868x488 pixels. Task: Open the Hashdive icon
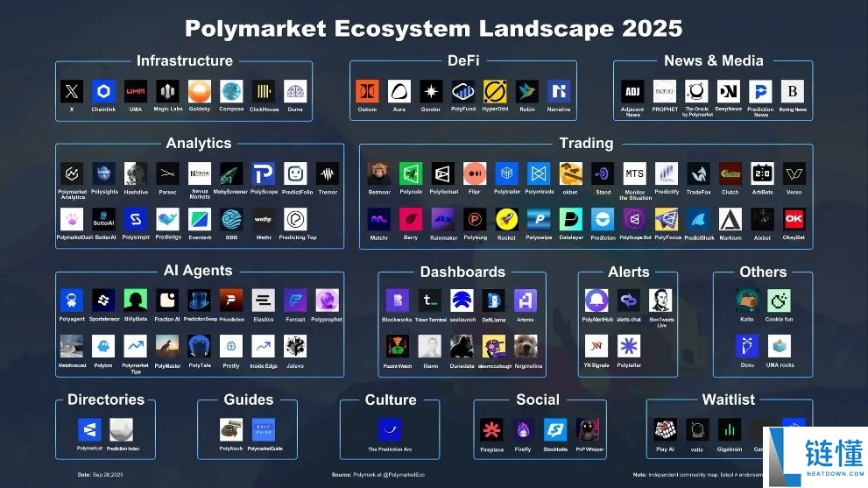tap(136, 174)
